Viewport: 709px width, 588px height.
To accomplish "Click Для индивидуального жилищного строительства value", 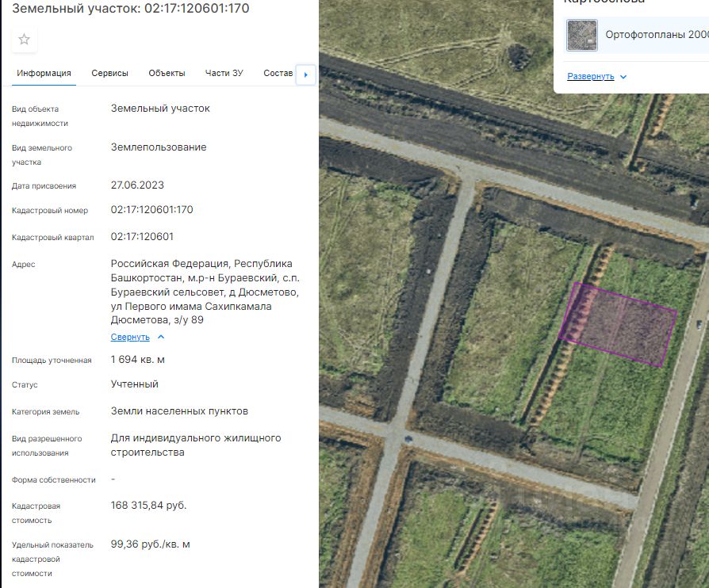I will [x=196, y=445].
